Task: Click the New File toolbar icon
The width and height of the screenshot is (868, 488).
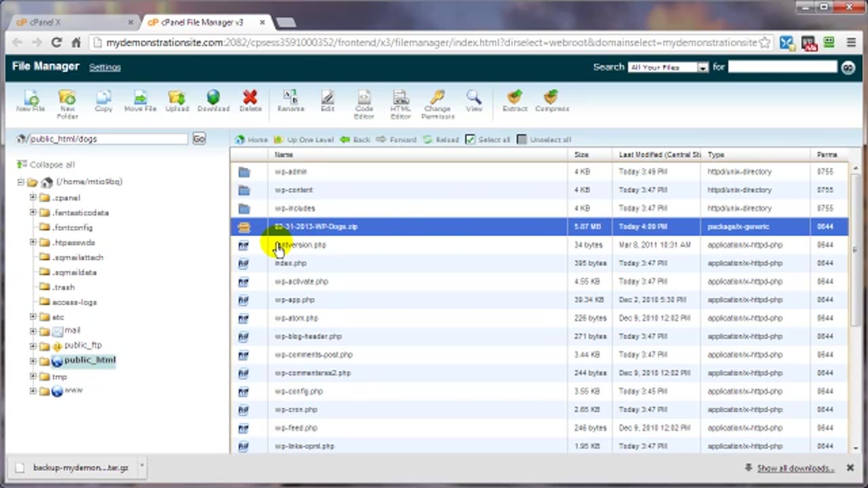Action: click(x=31, y=100)
